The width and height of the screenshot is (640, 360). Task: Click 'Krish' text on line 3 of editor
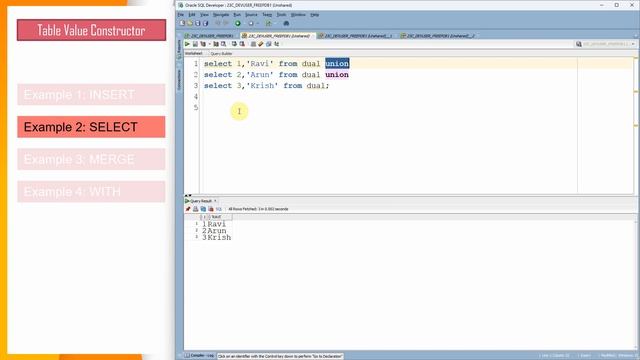262,86
